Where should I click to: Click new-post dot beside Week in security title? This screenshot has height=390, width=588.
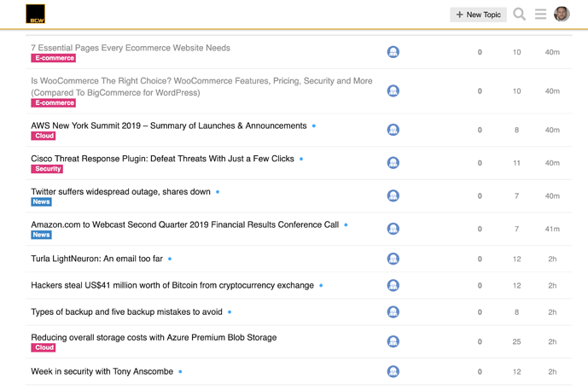[180, 372]
